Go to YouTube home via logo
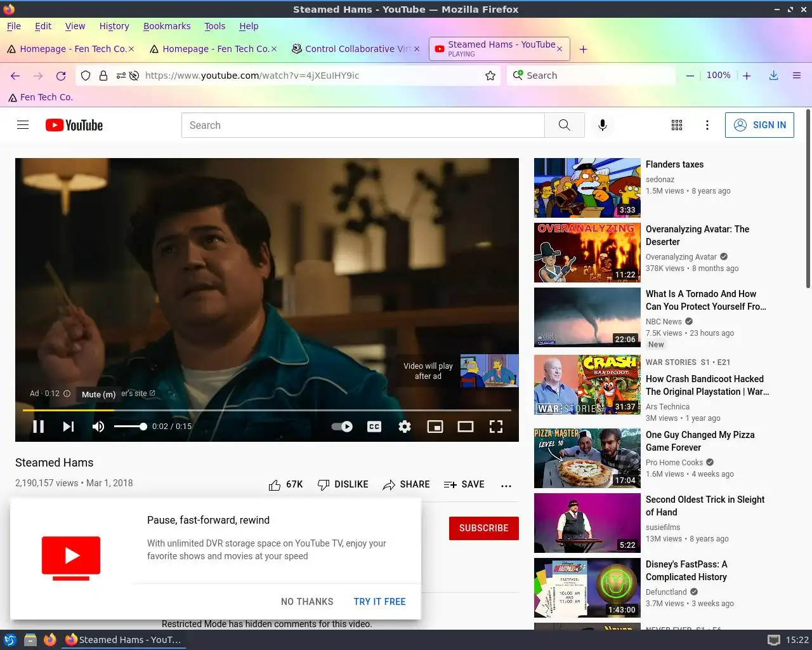 (x=74, y=125)
